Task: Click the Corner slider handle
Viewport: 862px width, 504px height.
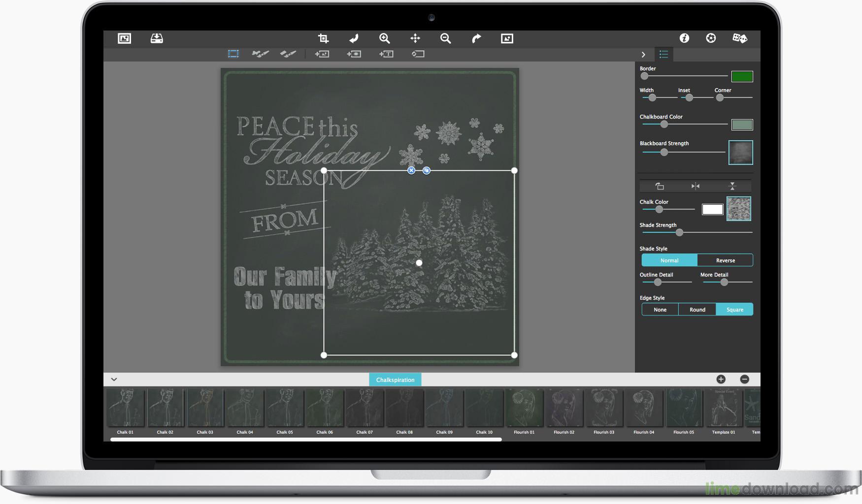Action: point(720,98)
